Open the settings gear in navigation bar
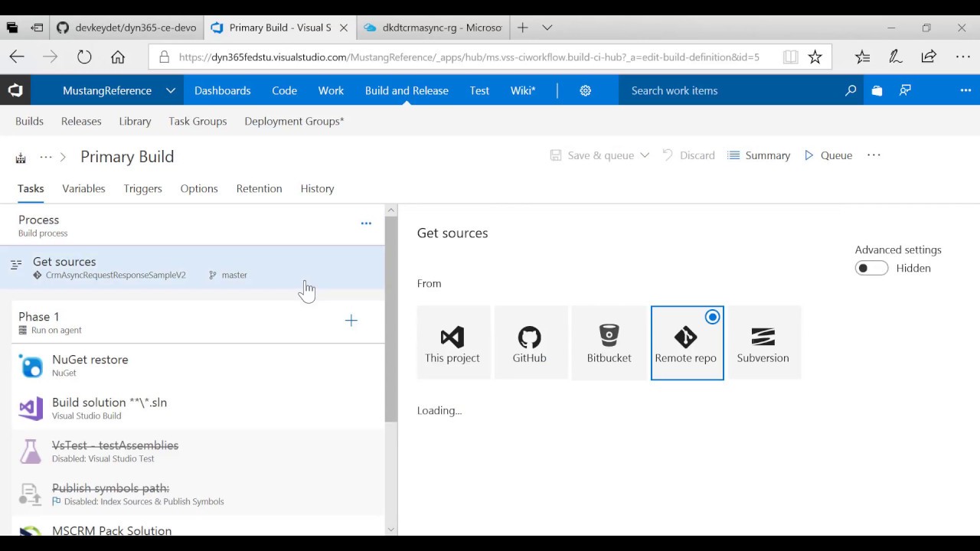Screen dimensions: 980x551 click(586, 90)
